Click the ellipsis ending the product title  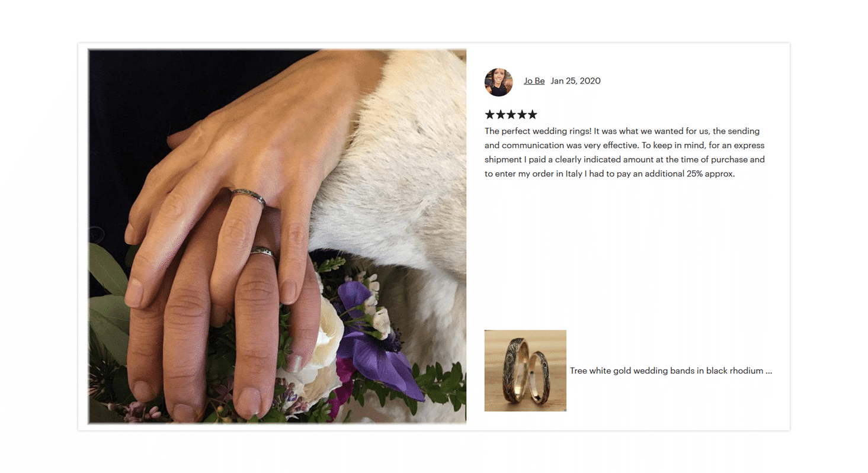pos(769,371)
